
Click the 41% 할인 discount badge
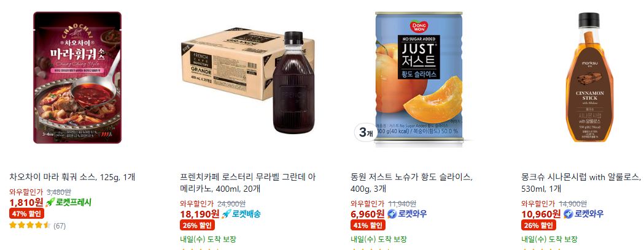pyautogui.click(x=368, y=225)
